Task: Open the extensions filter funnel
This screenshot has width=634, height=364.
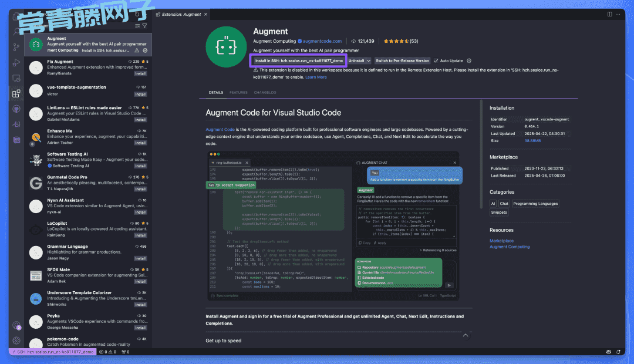Action: (144, 26)
